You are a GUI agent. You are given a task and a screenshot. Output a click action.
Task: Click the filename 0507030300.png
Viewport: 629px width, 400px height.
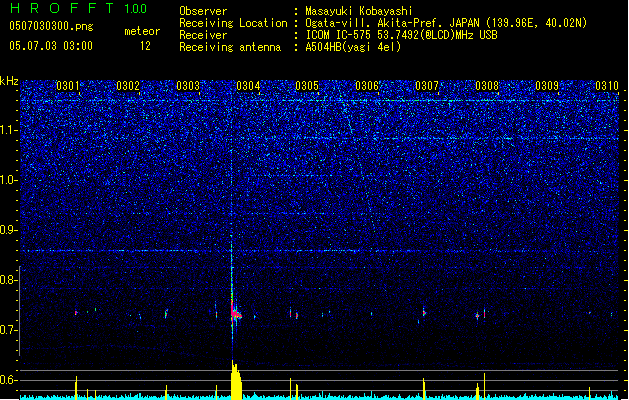(51, 26)
